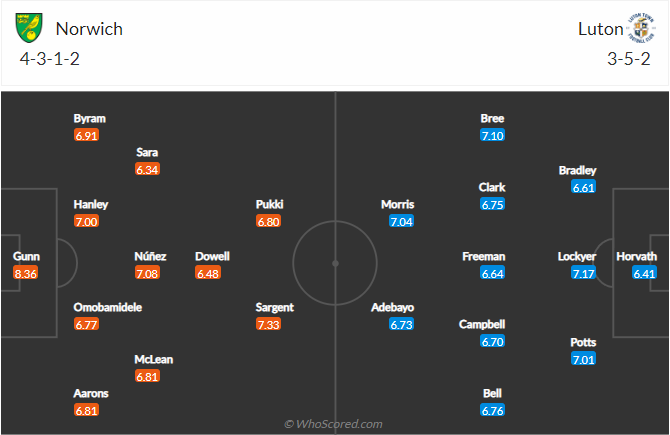This screenshot has width=670, height=435.
Task: Click the WhoScored.com watermark text
Action: 334,424
